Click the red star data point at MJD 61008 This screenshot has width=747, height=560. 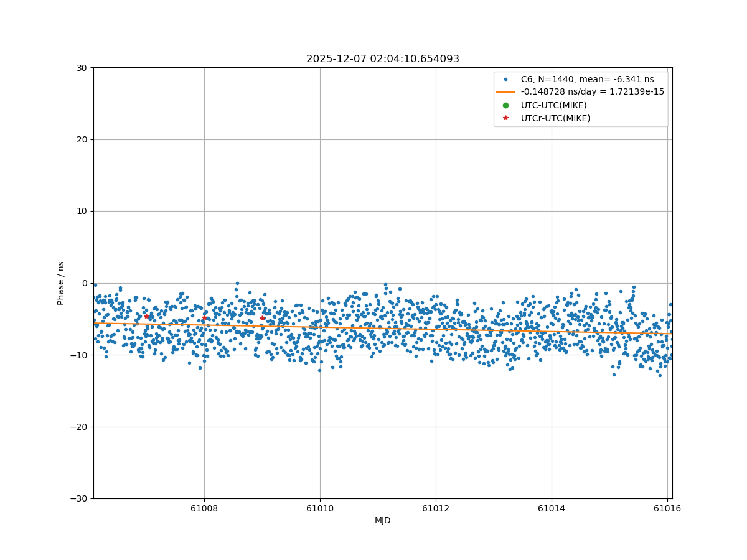point(204,318)
